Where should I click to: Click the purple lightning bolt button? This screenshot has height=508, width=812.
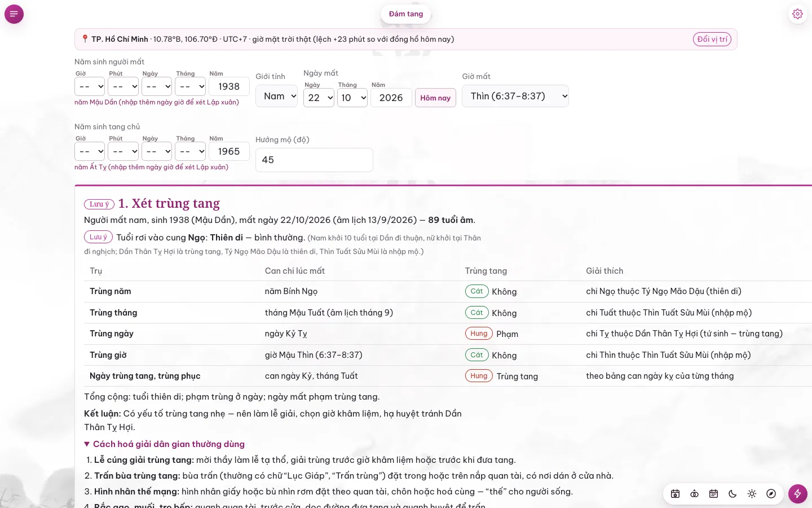tap(798, 494)
